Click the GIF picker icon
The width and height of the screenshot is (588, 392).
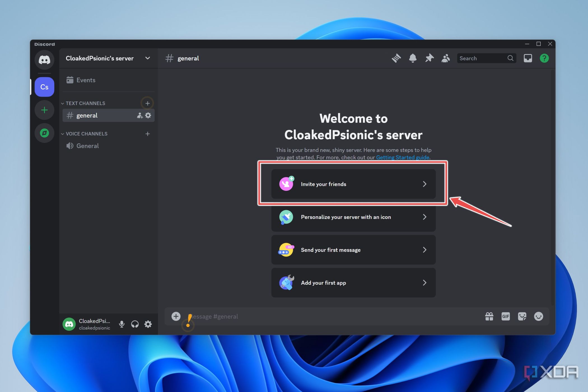pyautogui.click(x=505, y=316)
